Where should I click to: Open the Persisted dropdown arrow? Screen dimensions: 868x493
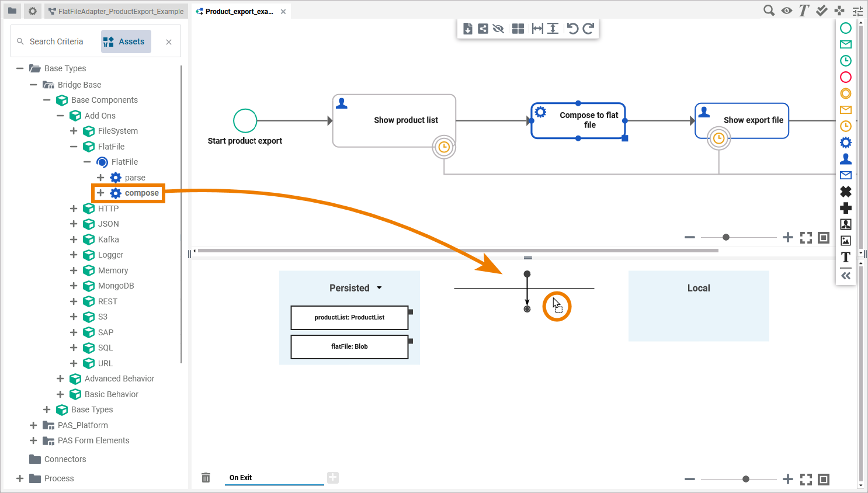click(379, 288)
